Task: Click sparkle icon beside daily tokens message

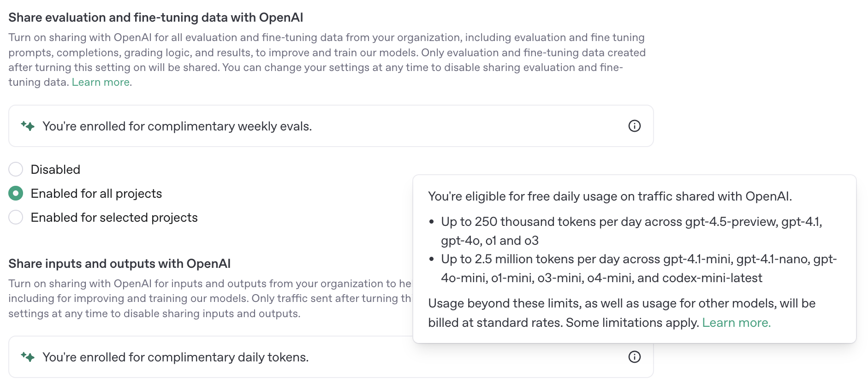Action: [x=28, y=357]
